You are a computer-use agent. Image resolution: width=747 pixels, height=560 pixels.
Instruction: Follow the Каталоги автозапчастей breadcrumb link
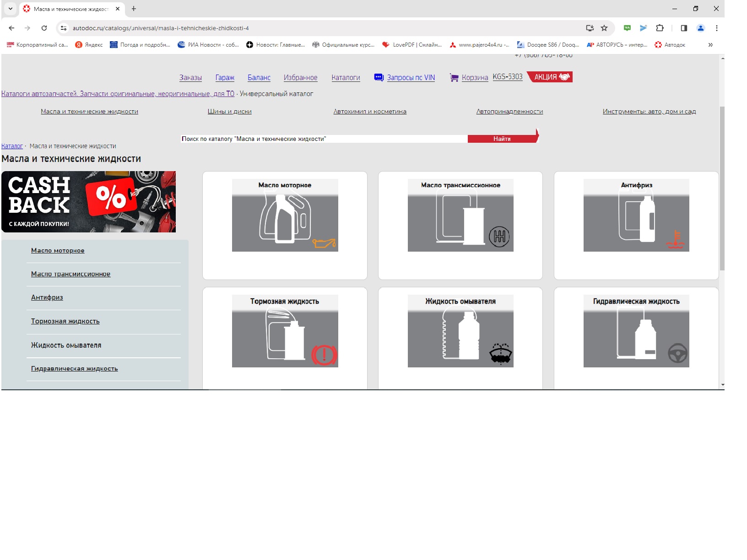pos(118,94)
